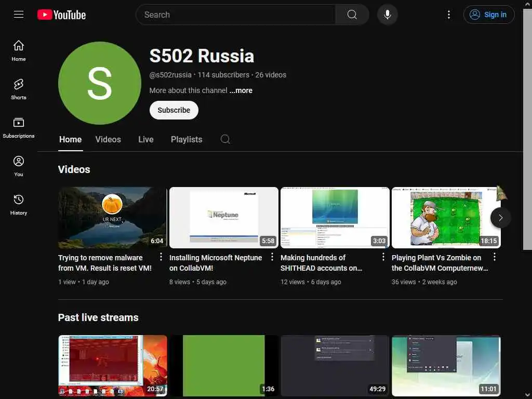The image size is (532, 399).
Task: Play the Plants vs Zombies thumbnail video
Action: point(446,218)
